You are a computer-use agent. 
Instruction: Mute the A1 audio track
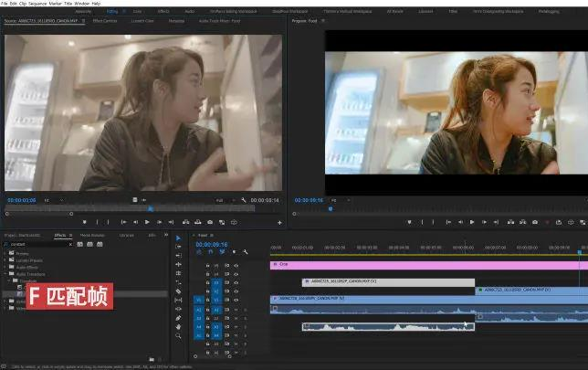tap(236, 310)
